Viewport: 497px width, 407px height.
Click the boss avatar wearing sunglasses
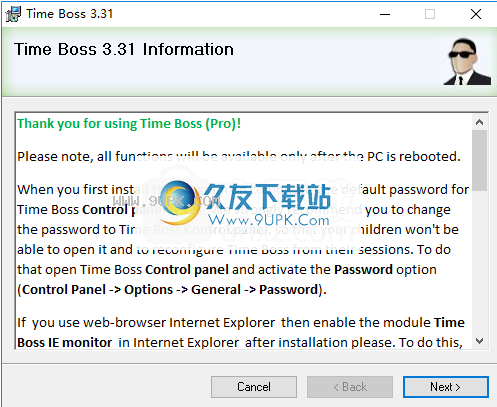467,62
